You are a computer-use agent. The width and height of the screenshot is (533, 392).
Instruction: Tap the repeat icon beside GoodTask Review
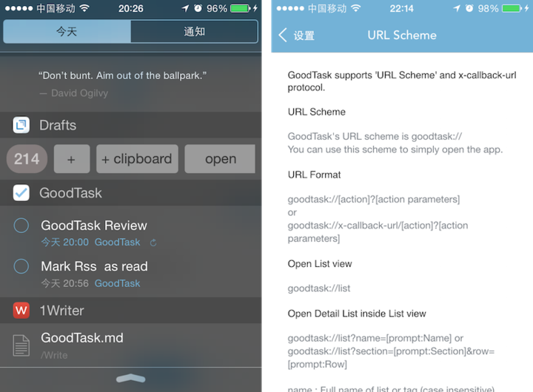pos(153,243)
